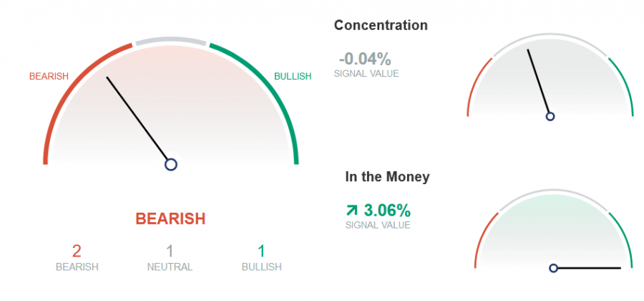Viewport: 644px width, 301px height.
Task: Click the -0.04% signal value
Action: [x=365, y=59]
